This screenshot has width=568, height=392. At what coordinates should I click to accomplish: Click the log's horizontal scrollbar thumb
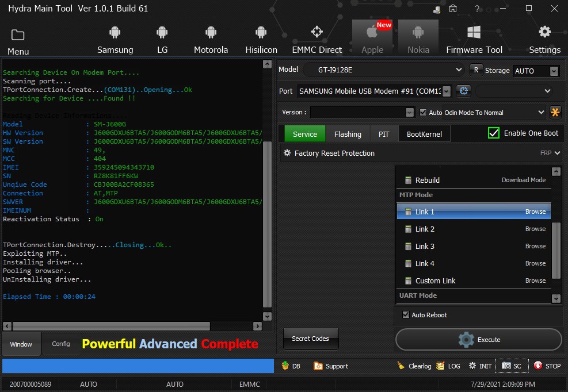point(111,326)
